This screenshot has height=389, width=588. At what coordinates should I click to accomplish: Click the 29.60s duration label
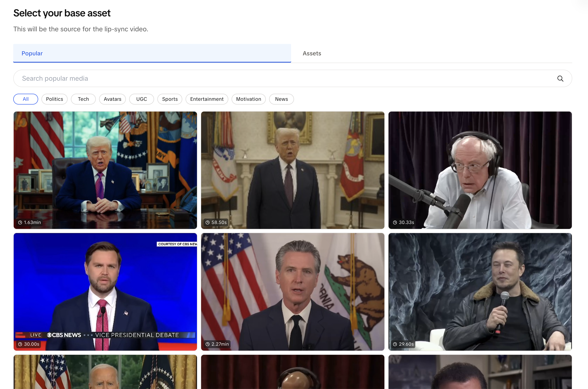(x=403, y=344)
